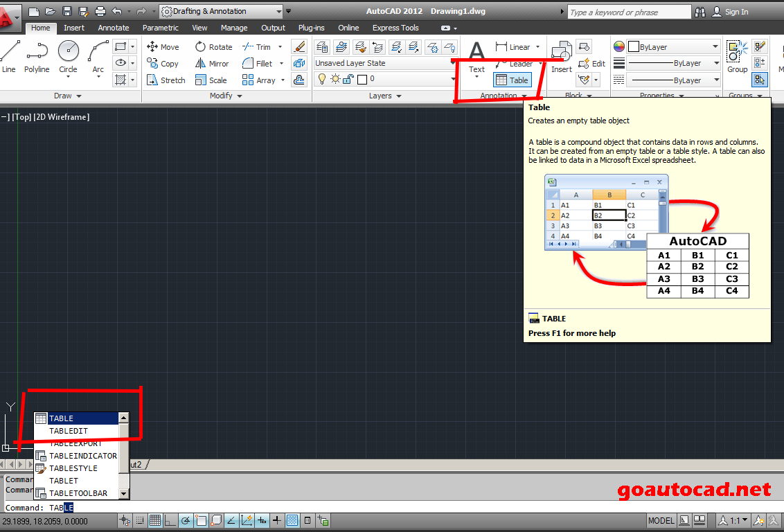Image resolution: width=784 pixels, height=532 pixels.
Task: Select the Rotate tool
Action: 215,46
